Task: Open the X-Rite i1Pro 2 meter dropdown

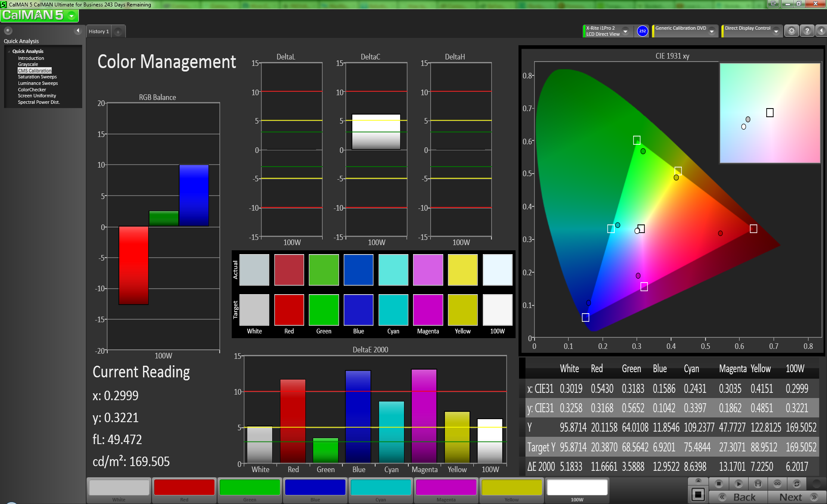Action: point(625,31)
